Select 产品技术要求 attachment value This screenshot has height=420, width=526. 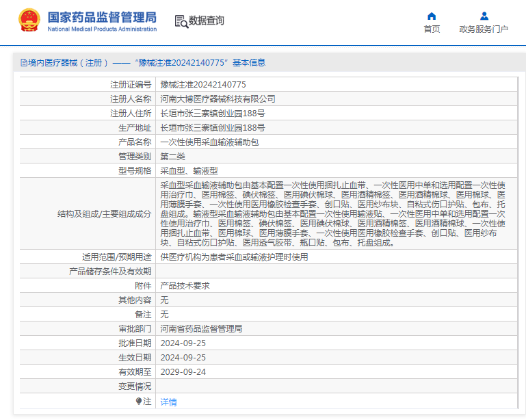[x=185, y=286]
